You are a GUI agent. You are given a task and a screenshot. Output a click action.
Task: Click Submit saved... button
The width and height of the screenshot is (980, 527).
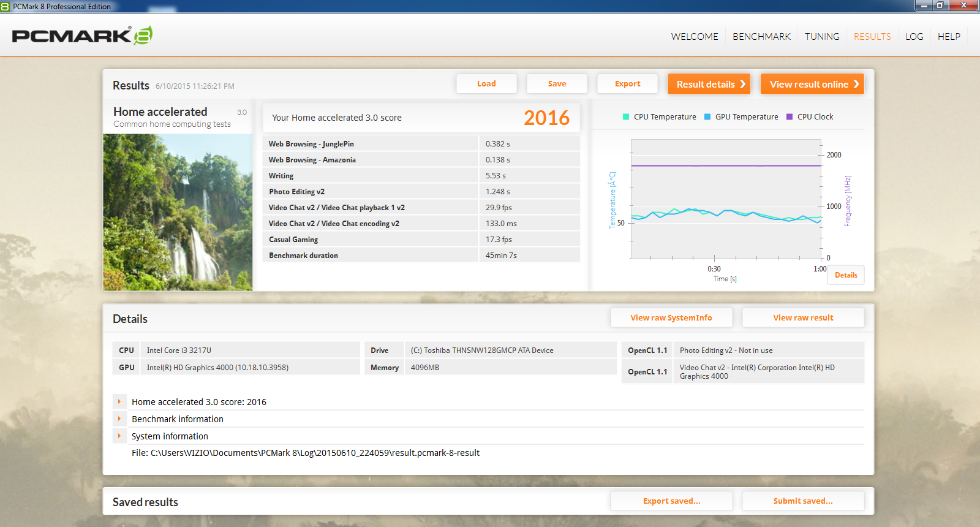coord(803,501)
